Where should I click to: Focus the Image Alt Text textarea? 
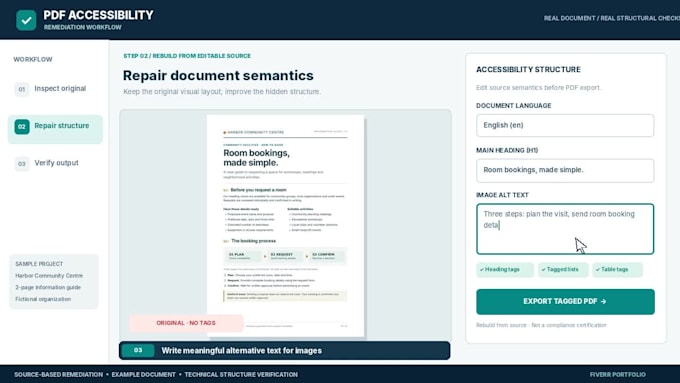[x=565, y=229]
